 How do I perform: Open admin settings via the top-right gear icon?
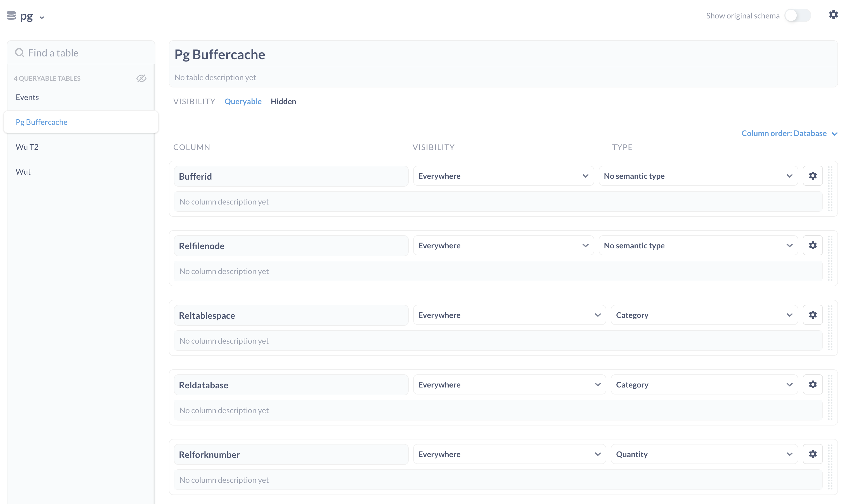coord(834,15)
